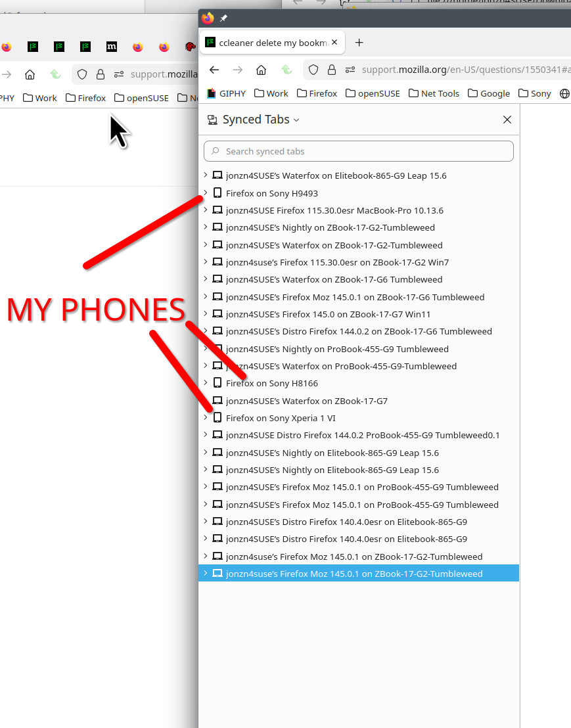
Task: Open Work bookmarks folder in front window
Action: [x=271, y=93]
